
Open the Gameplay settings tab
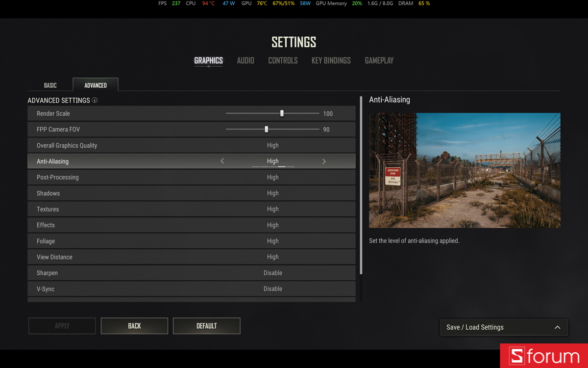(x=379, y=61)
